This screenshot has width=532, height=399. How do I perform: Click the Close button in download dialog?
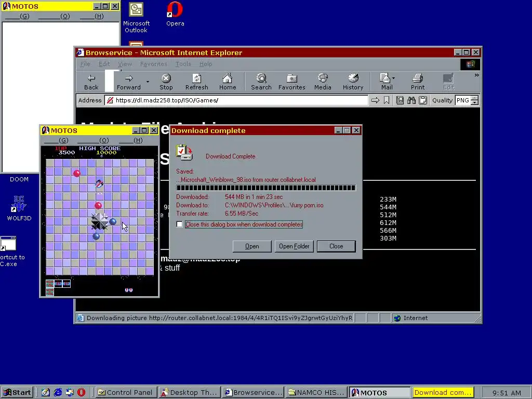(x=336, y=246)
